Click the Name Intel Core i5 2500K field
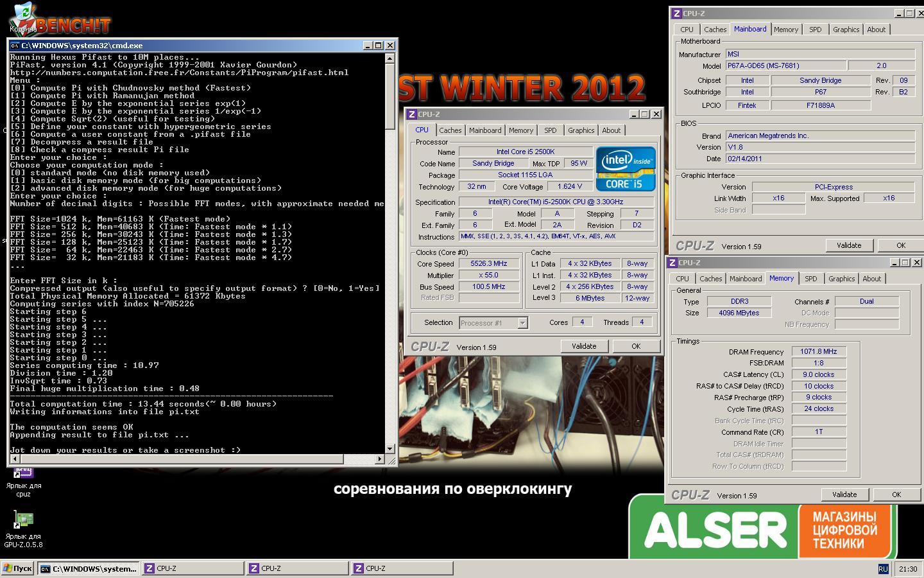Image resolution: width=924 pixels, height=578 pixels. click(x=526, y=152)
